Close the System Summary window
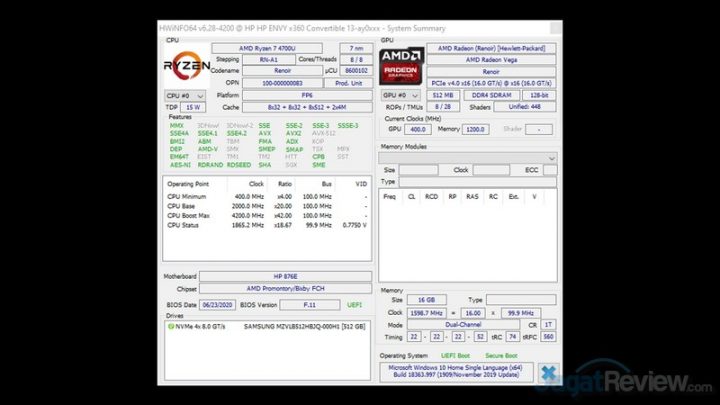The height and width of the screenshot is (405, 720). click(x=556, y=28)
